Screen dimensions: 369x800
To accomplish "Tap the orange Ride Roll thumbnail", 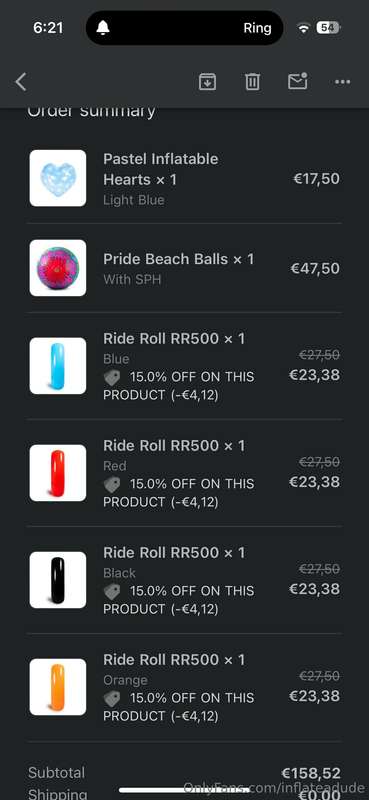I will click(58, 687).
